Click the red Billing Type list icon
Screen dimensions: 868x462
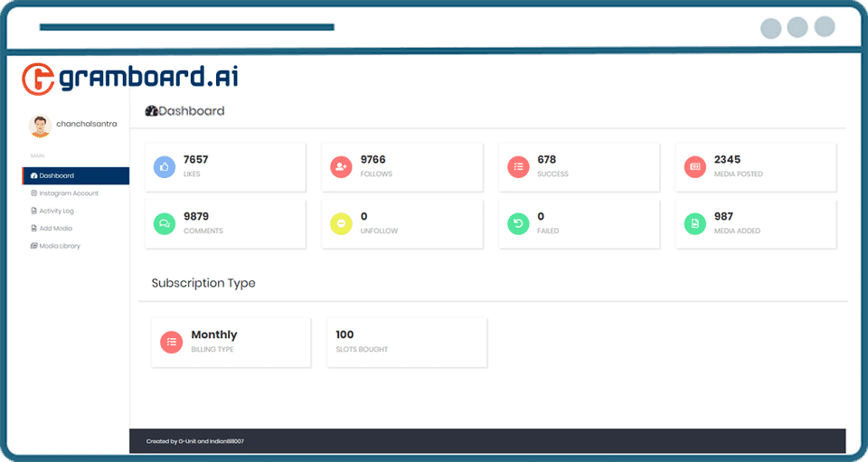(171, 342)
